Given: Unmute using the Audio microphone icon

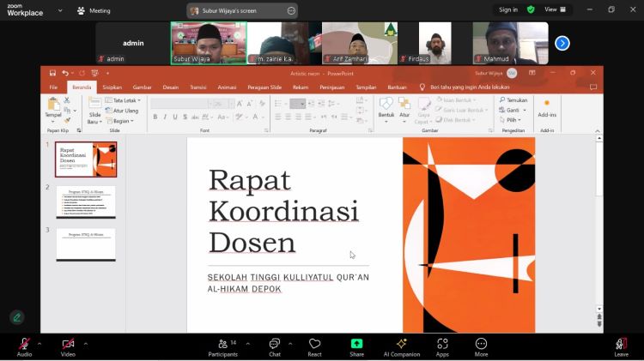Looking at the screenshot, I should tap(24, 344).
